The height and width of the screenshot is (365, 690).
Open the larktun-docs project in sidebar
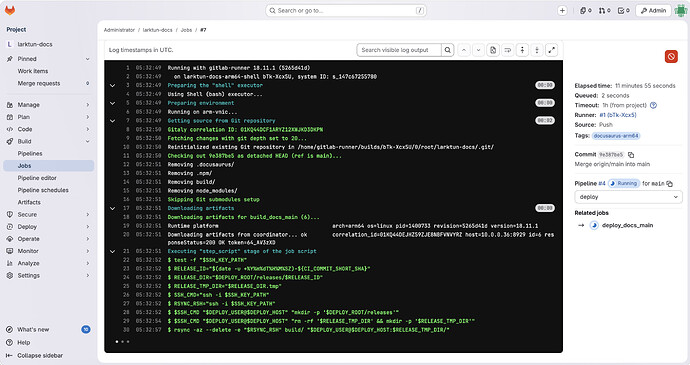pos(48,44)
